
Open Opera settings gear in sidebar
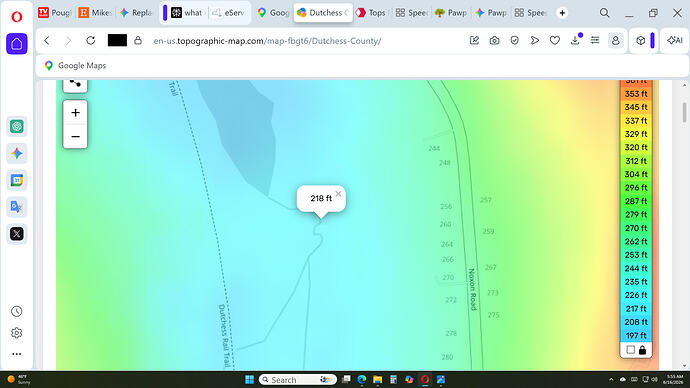(17, 333)
